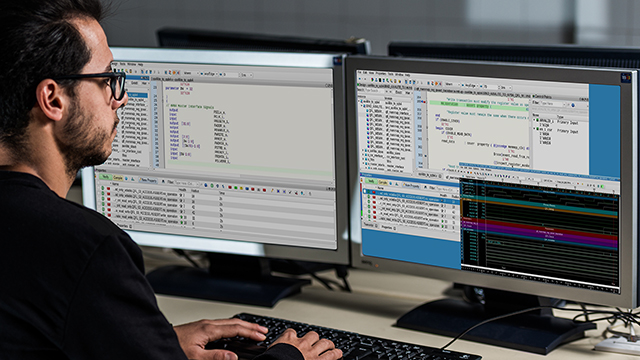Click the red signal group band in waveform
This screenshot has width=640, height=360.
(x=540, y=228)
